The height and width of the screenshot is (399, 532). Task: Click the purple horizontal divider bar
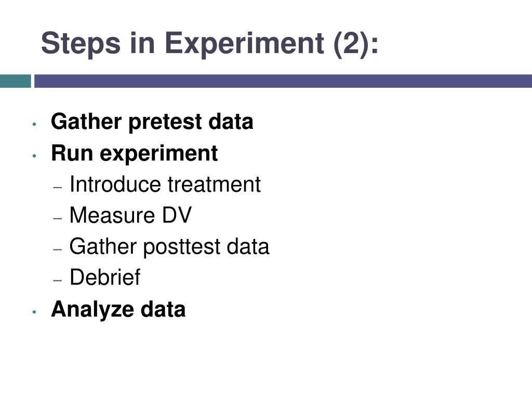click(x=283, y=81)
